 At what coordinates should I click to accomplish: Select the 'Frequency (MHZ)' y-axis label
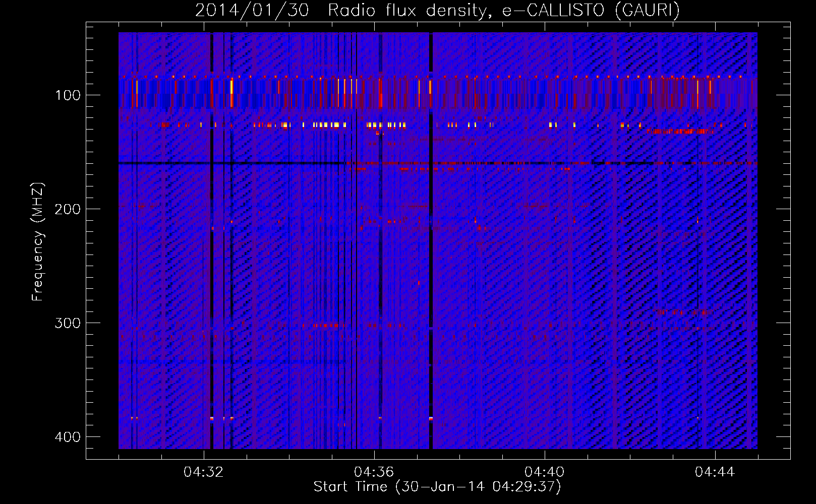pyautogui.click(x=38, y=242)
